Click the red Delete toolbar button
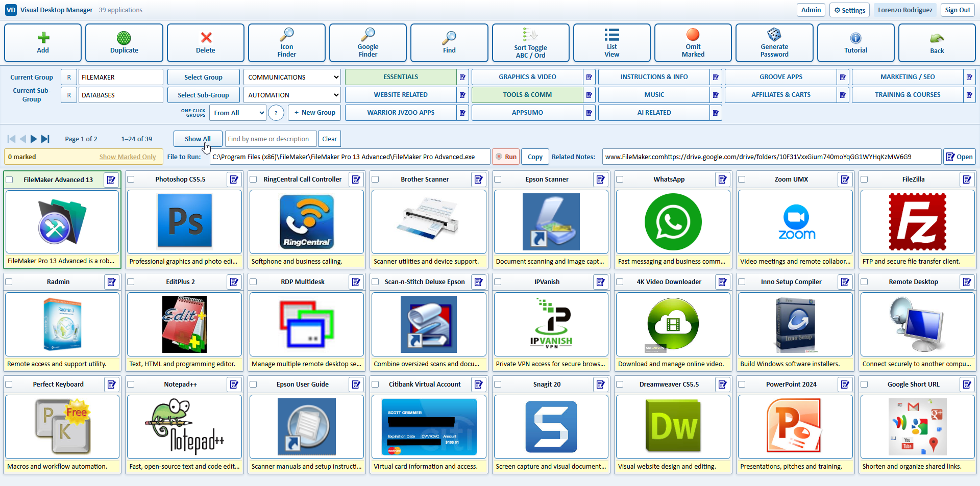The height and width of the screenshot is (486, 980). (x=206, y=43)
